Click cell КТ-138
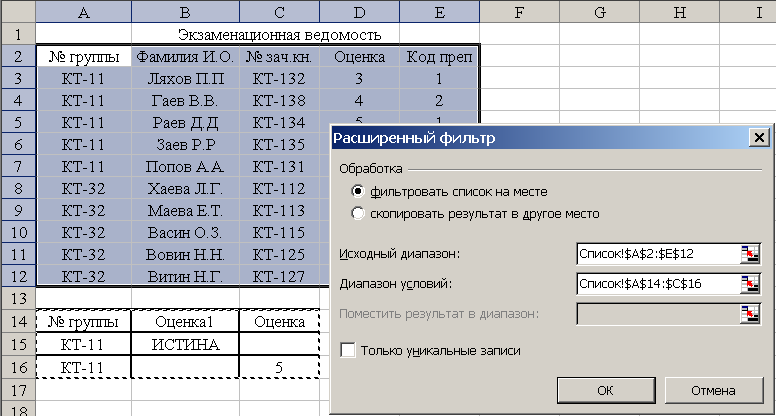776x416 pixels. tap(280, 101)
